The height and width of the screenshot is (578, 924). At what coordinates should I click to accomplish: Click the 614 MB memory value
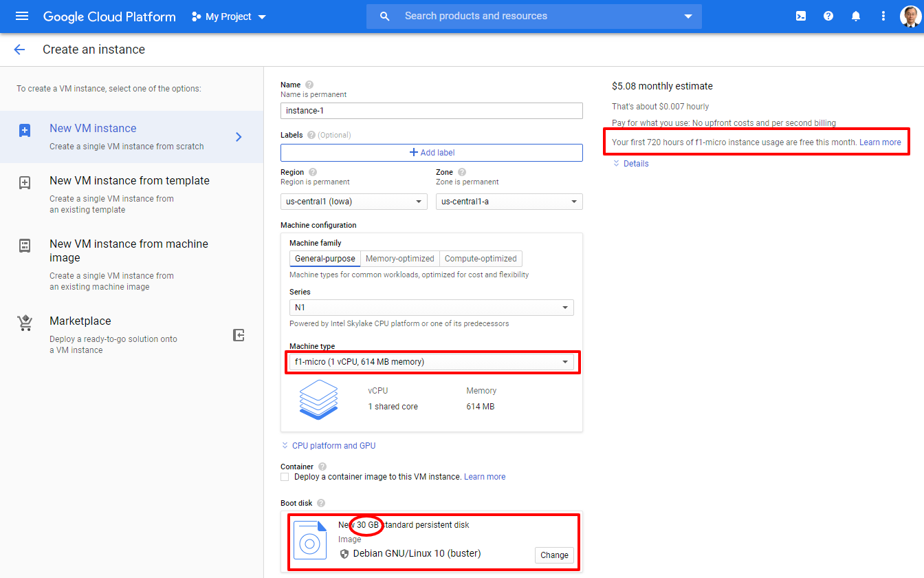click(x=481, y=407)
